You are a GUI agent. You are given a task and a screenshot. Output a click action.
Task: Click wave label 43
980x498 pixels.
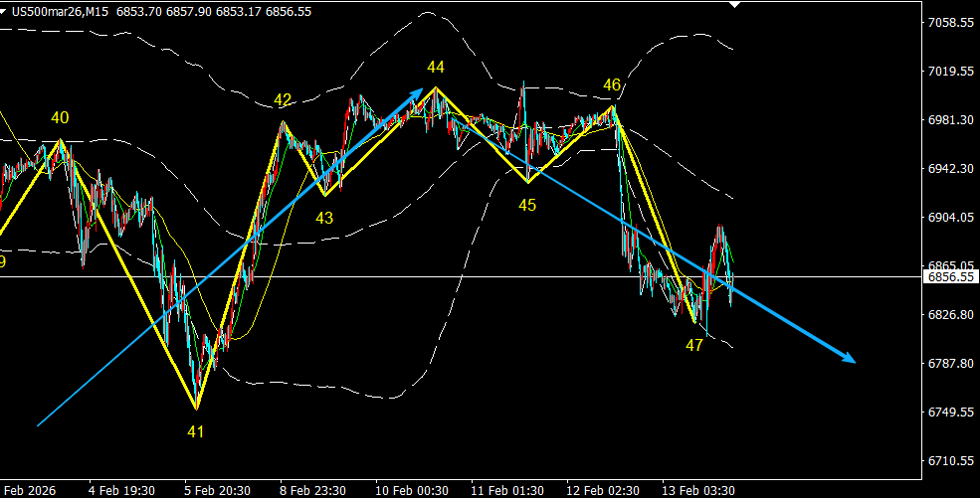323,218
